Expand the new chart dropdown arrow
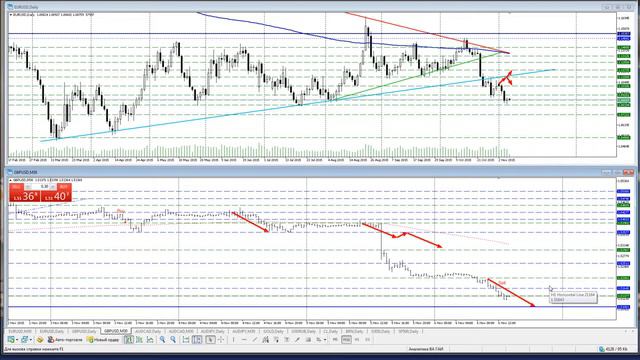This screenshot has height=360, width=640. click(17, 340)
